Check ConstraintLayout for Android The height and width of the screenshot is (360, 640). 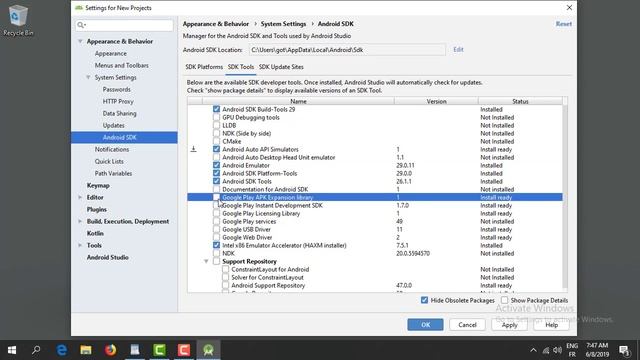[x=225, y=269]
